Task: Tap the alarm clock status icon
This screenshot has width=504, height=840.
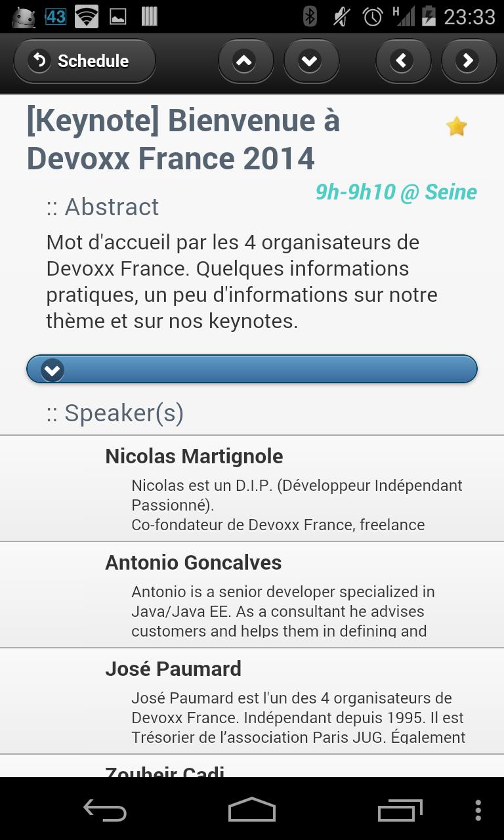Action: click(x=372, y=16)
